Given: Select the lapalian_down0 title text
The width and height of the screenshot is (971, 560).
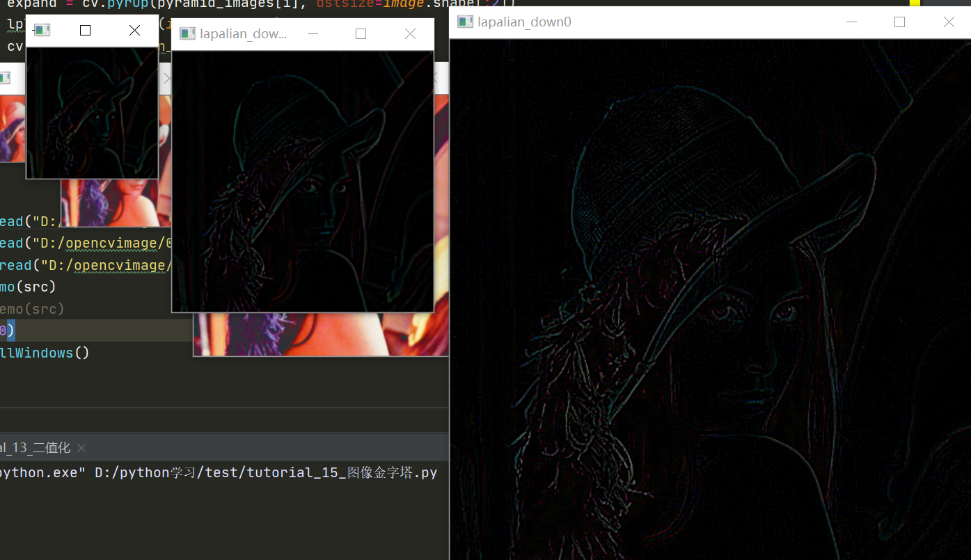Looking at the screenshot, I should pyautogui.click(x=524, y=22).
